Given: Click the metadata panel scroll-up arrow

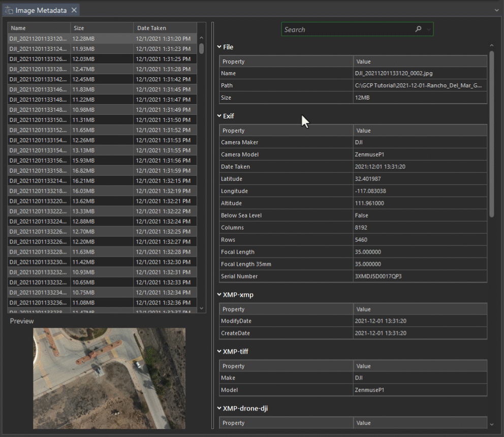Looking at the screenshot, I should pos(491,46).
